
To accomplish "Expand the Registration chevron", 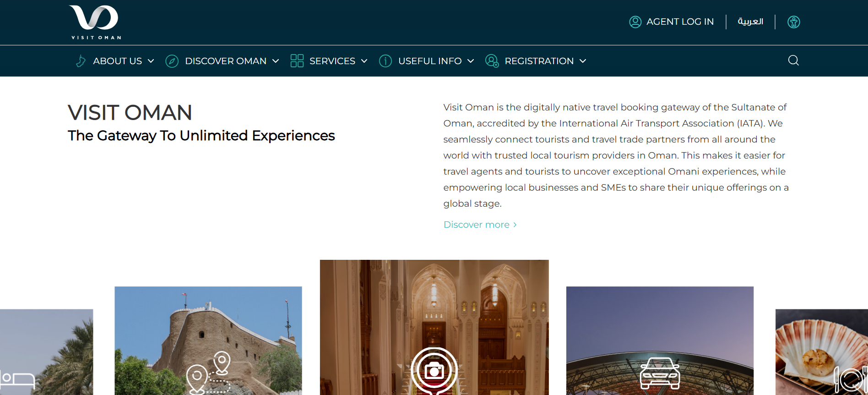I will pyautogui.click(x=582, y=61).
